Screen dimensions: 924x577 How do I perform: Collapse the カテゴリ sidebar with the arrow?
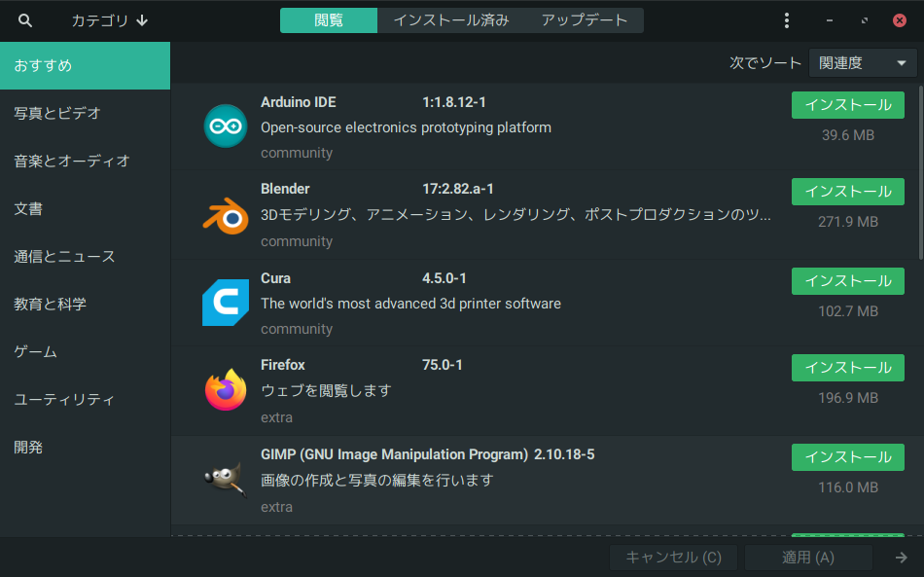[142, 20]
